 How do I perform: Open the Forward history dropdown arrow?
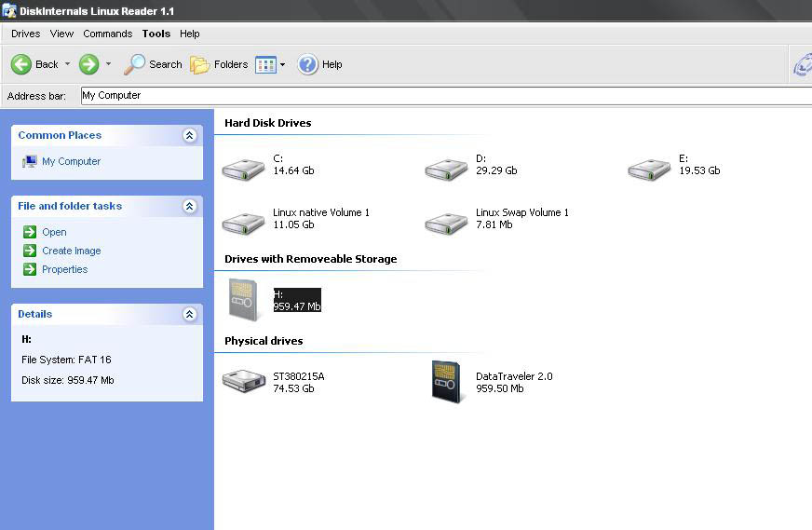(x=108, y=64)
